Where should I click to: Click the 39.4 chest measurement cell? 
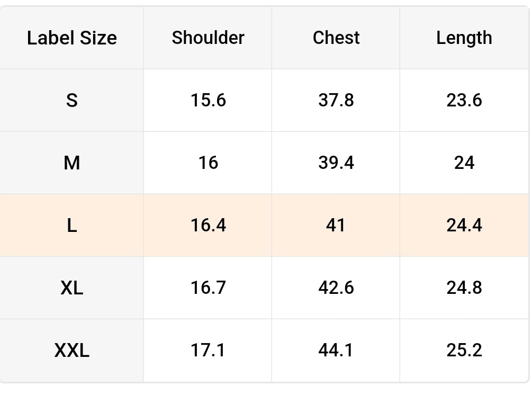coord(336,163)
